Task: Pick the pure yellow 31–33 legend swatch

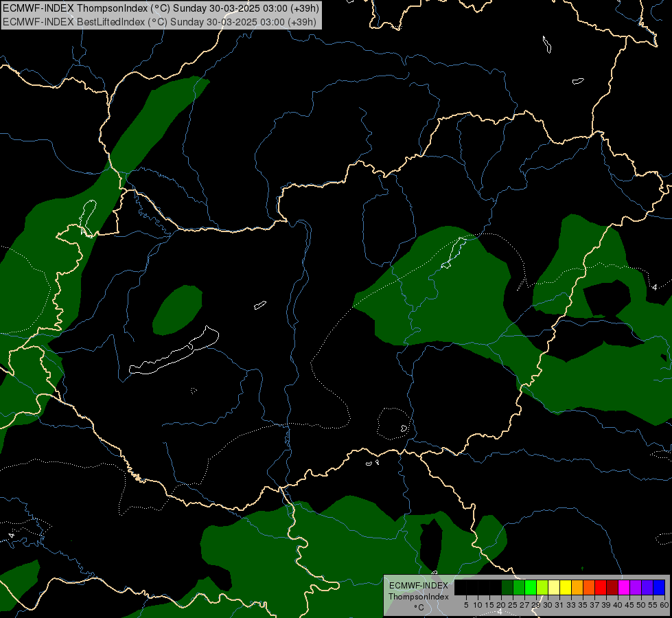Action: [x=566, y=587]
